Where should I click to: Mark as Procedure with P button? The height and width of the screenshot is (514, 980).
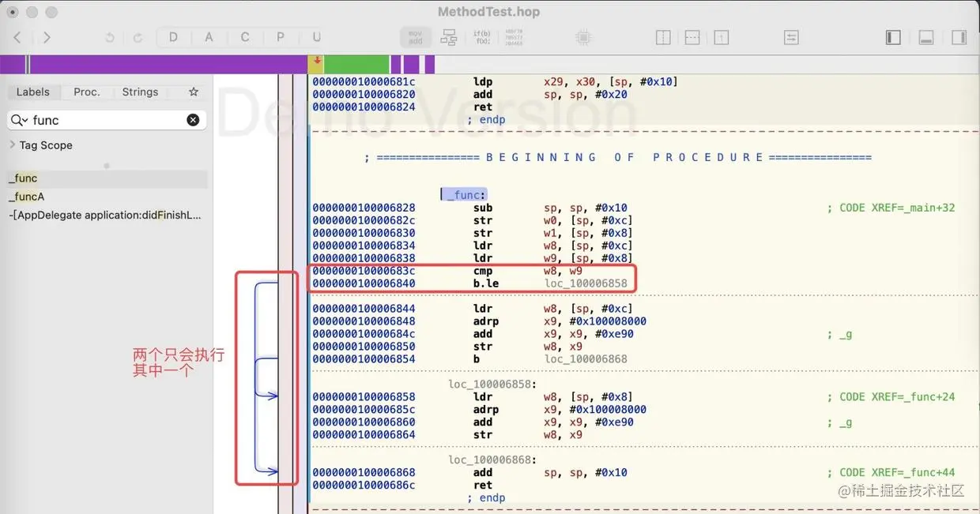coord(281,37)
